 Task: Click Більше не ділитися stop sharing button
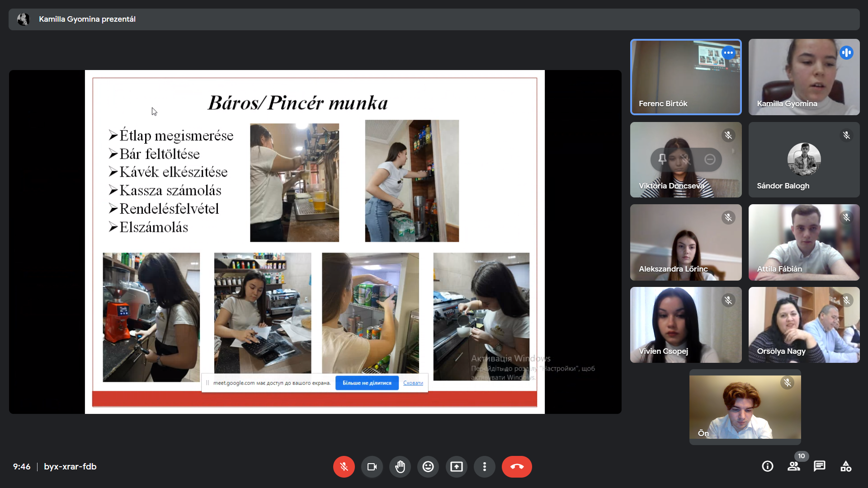click(367, 383)
